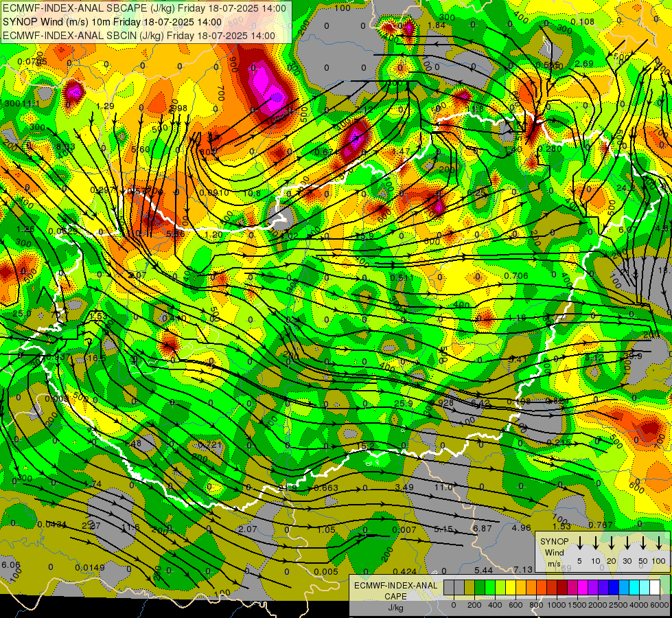
Task: Click the map value '5.60'
Action: [x=141, y=149]
